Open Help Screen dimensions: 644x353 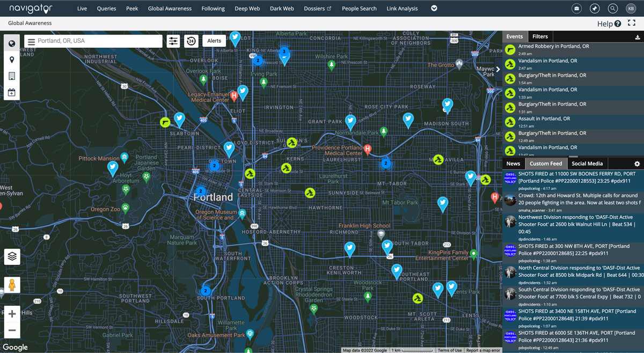(609, 24)
